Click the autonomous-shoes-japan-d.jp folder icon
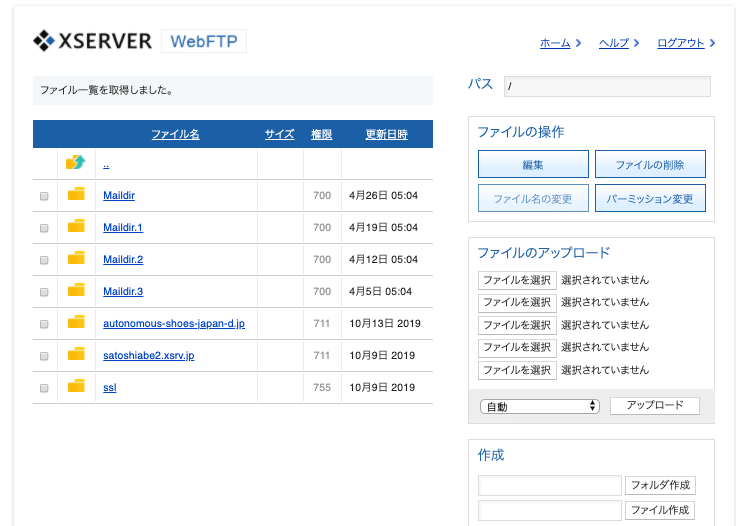This screenshot has height=526, width=736. (x=76, y=323)
